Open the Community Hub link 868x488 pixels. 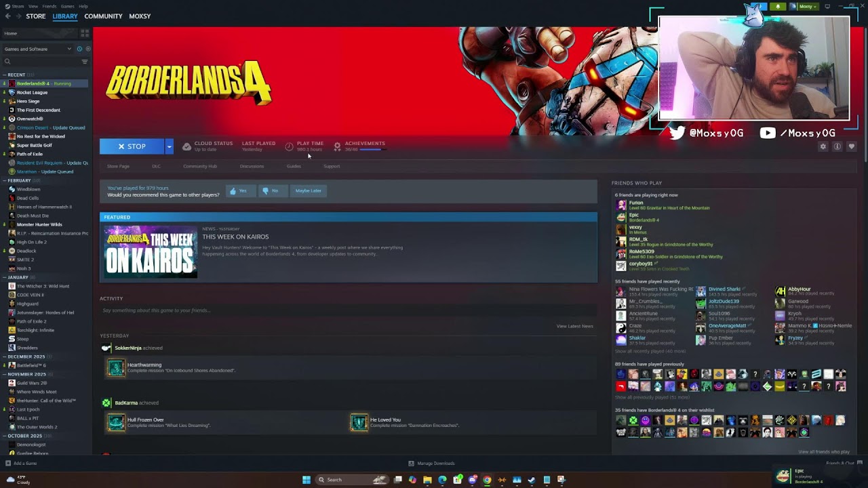click(200, 166)
